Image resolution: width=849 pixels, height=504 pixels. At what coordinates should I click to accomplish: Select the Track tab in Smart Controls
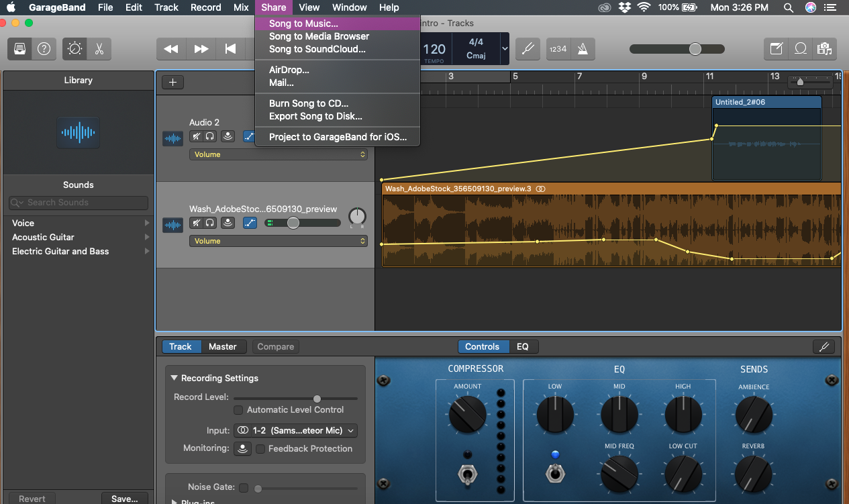pyautogui.click(x=181, y=346)
